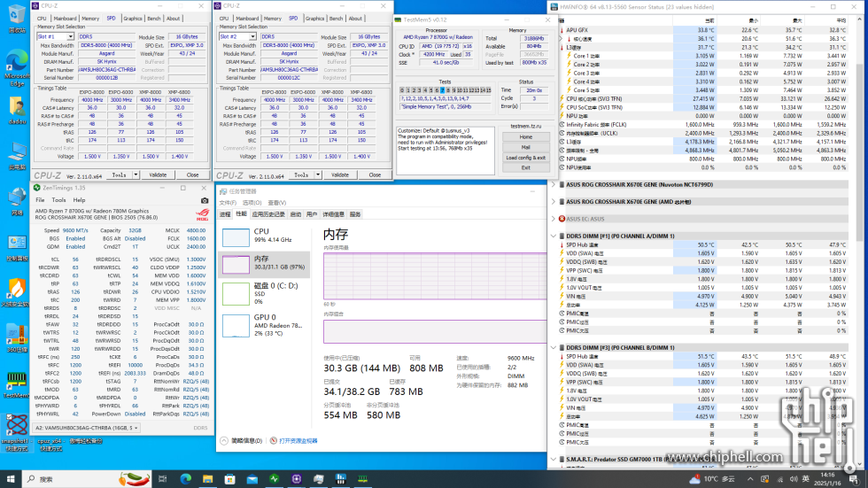Open the Recycle Bin desktop icon
868x488 pixels.
click(x=17, y=19)
